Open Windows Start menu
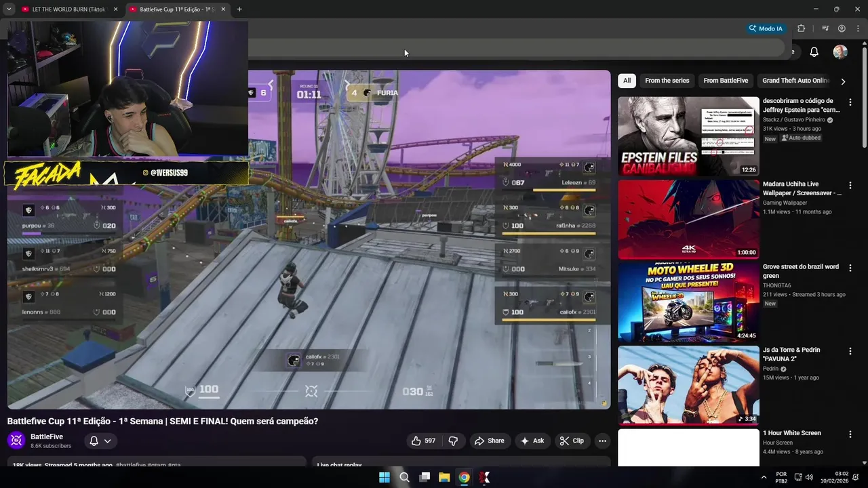The image size is (868, 488). 384,477
